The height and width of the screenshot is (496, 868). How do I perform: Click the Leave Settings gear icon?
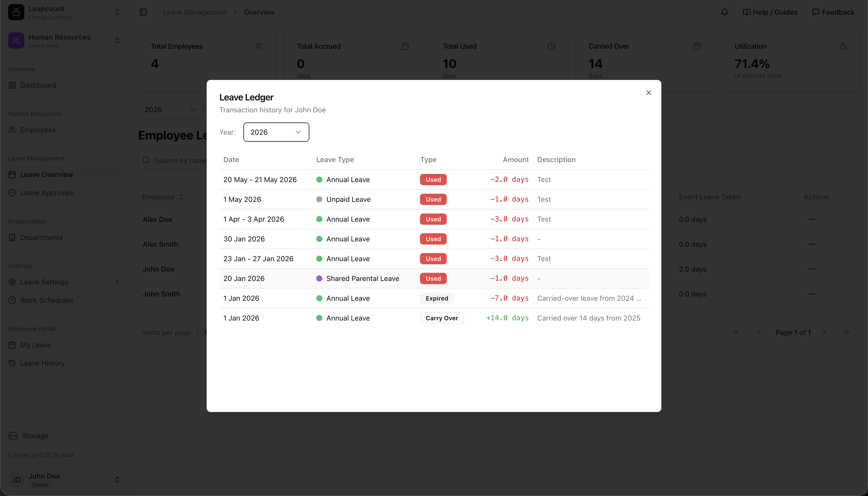pos(12,282)
